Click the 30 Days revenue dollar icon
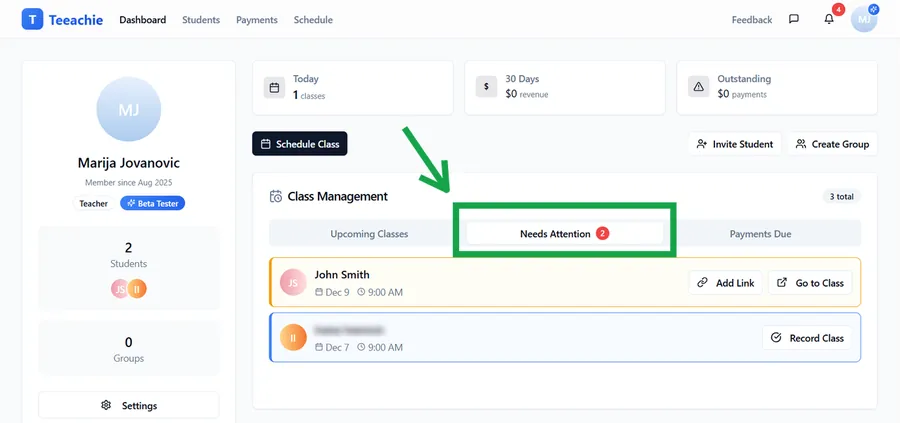Image resolution: width=900 pixels, height=423 pixels. coord(485,87)
